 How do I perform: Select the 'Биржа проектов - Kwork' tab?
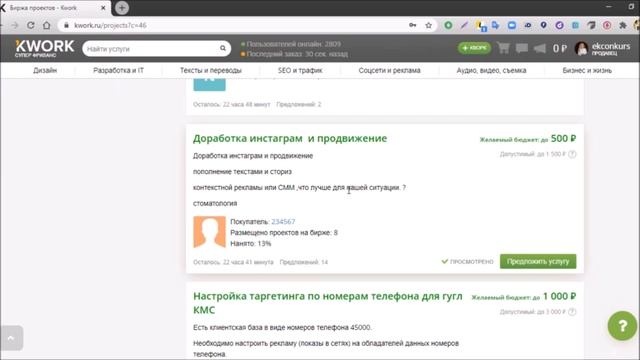pyautogui.click(x=54, y=8)
